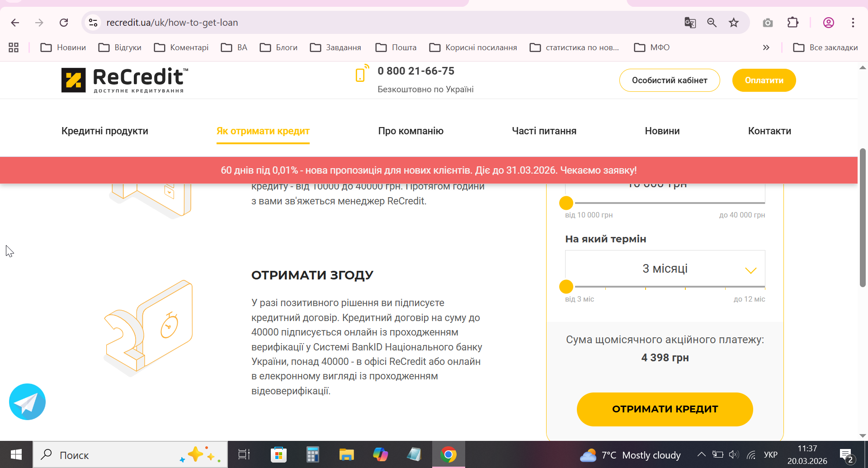This screenshot has height=468, width=868.
Task: Open site information icon in address bar
Action: click(93, 23)
